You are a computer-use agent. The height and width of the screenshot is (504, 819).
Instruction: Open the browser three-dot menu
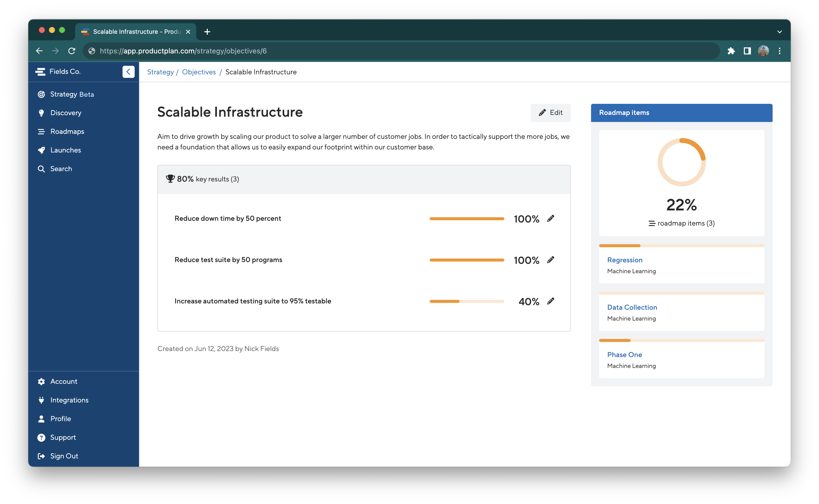780,51
